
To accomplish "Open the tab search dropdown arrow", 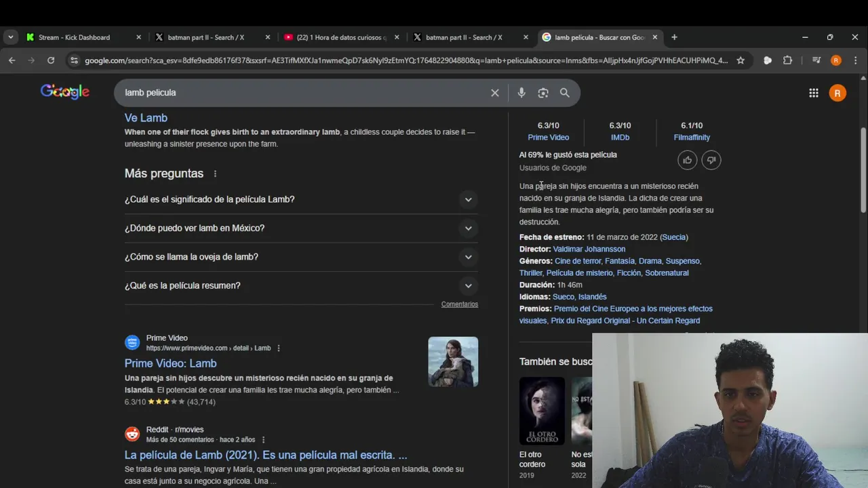I will click(x=11, y=37).
